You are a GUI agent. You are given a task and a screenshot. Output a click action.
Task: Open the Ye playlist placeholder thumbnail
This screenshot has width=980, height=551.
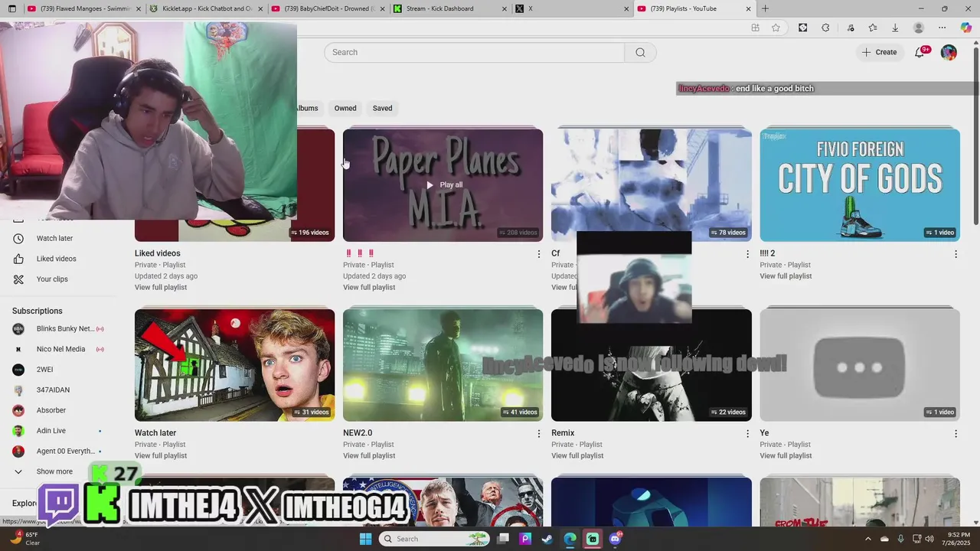[x=860, y=365]
